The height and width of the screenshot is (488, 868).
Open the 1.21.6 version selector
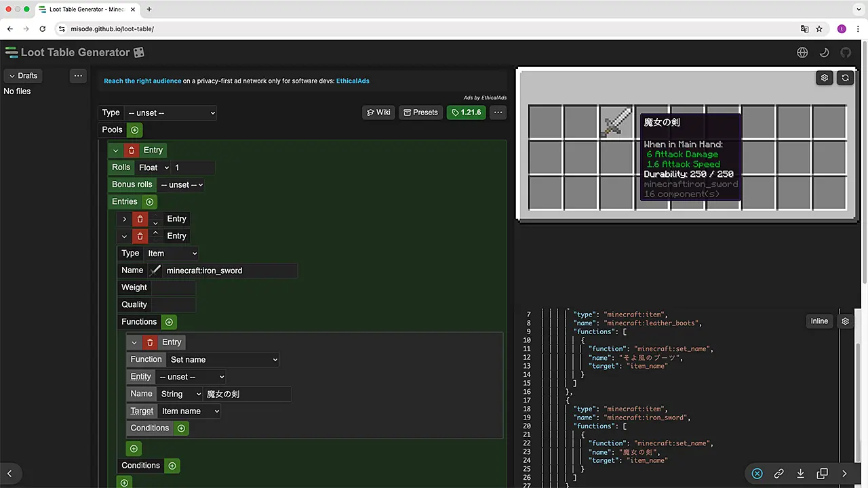(466, 113)
